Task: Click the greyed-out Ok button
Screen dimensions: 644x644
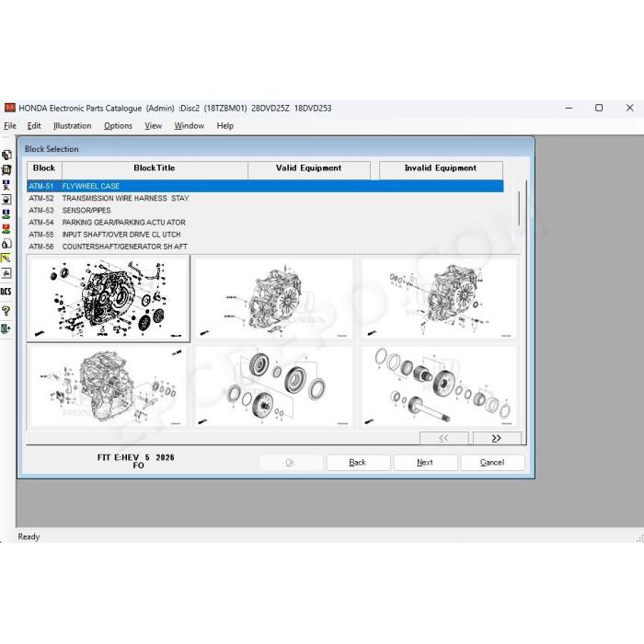Action: (291, 463)
